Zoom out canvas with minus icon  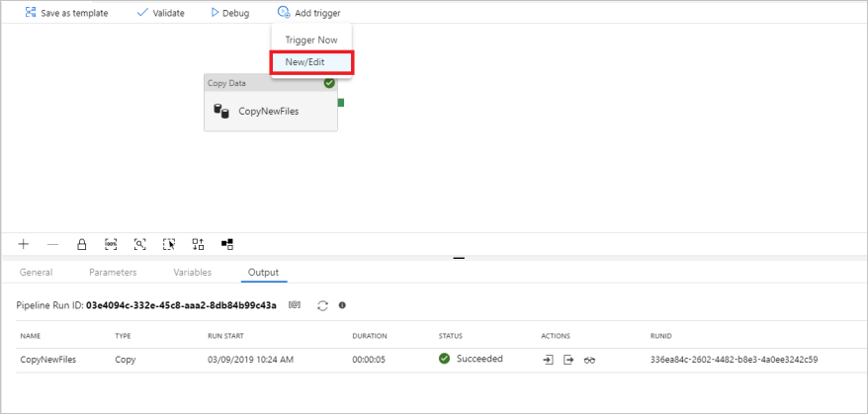click(52, 244)
